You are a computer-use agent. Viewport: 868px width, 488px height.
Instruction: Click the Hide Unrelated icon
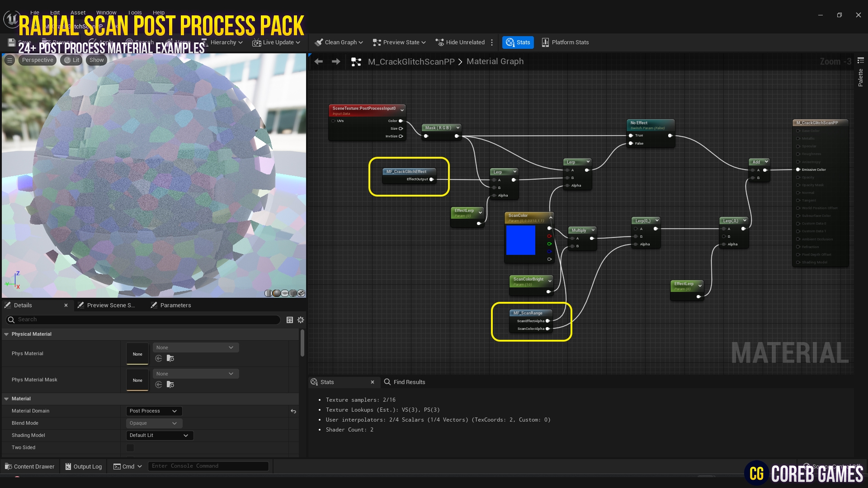(439, 42)
